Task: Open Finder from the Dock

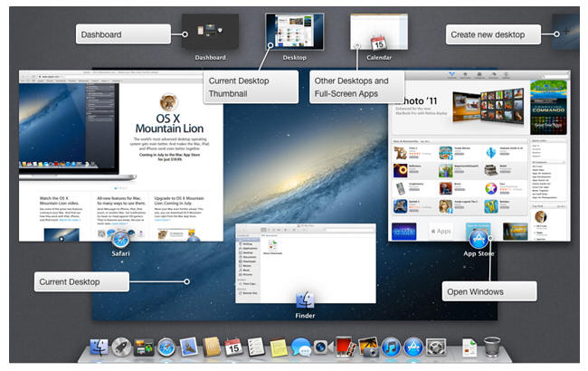Action: (99, 347)
